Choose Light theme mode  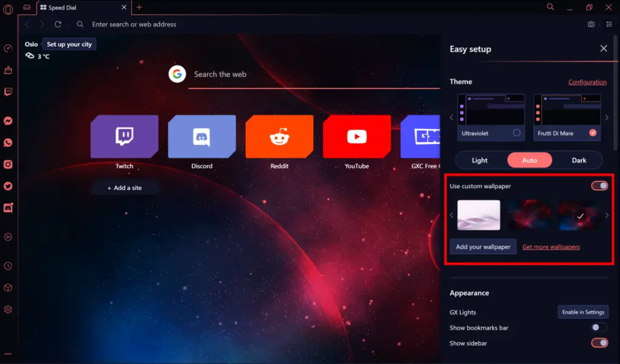(480, 160)
